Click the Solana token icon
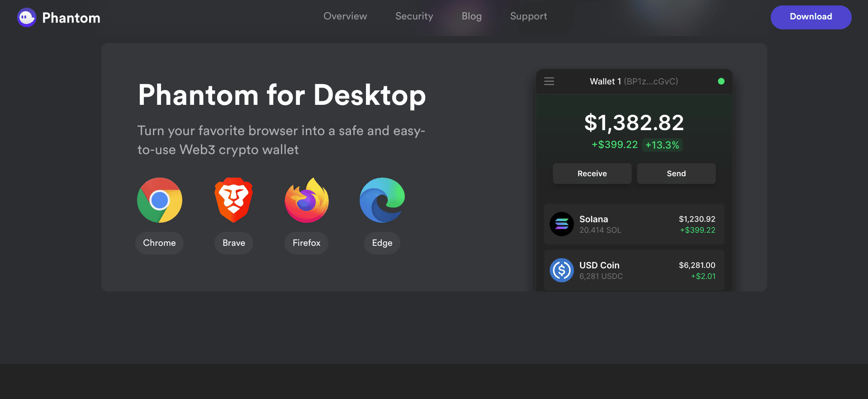 click(561, 224)
